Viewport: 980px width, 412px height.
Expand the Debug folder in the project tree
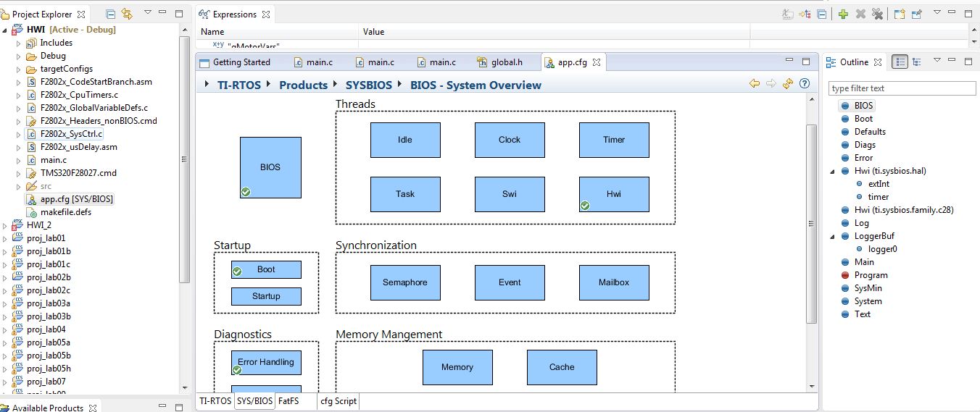click(x=19, y=56)
